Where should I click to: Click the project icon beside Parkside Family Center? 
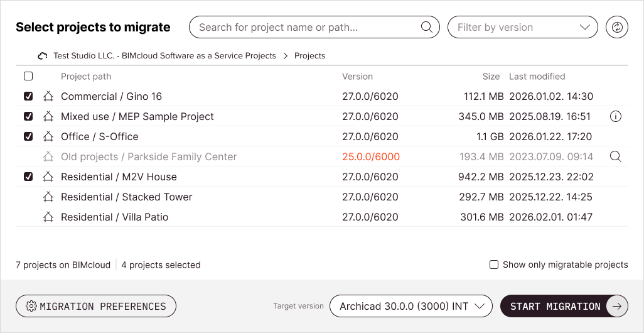point(48,156)
